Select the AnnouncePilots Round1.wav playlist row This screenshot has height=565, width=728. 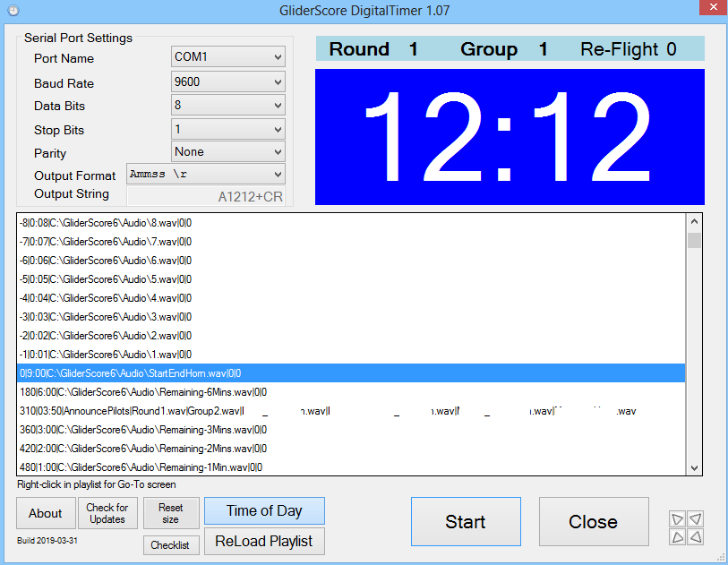(x=351, y=411)
